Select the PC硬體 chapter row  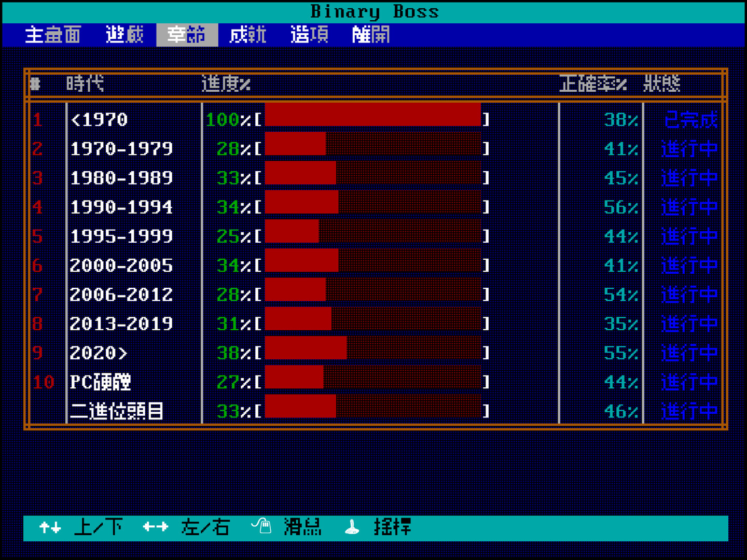pyautogui.click(x=101, y=382)
